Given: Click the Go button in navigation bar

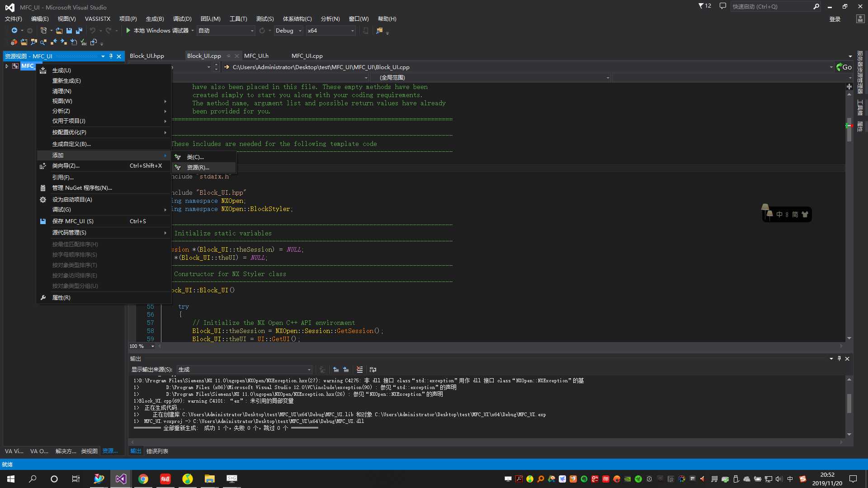Looking at the screenshot, I should (844, 67).
